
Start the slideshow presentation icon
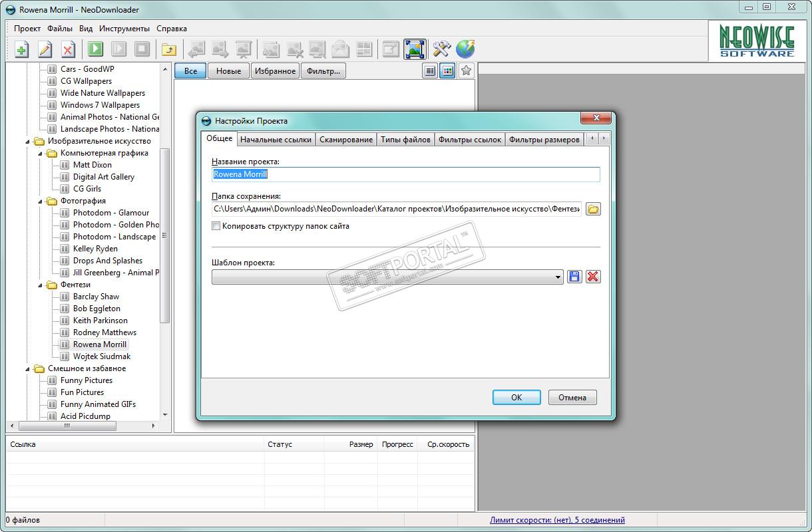[243, 49]
